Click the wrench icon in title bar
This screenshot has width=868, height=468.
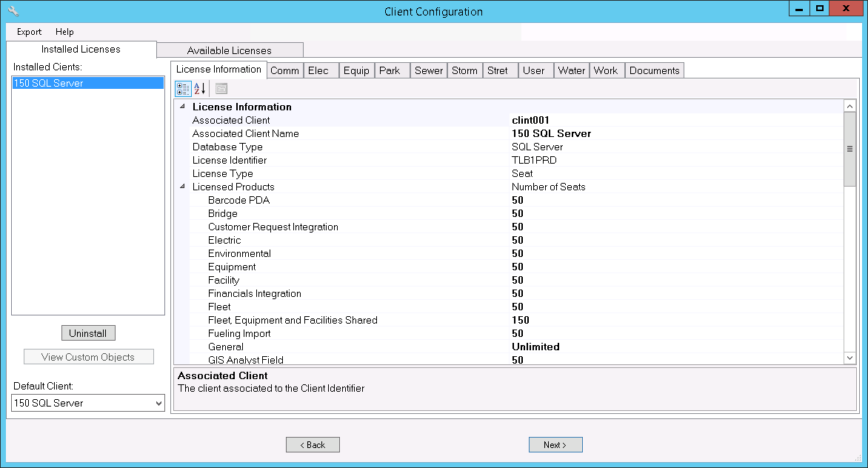click(13, 11)
